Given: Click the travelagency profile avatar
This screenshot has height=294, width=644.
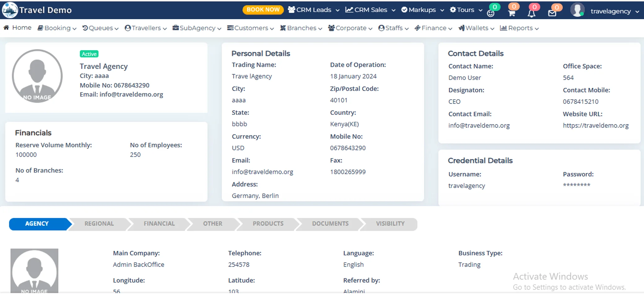Looking at the screenshot, I should click(577, 10).
